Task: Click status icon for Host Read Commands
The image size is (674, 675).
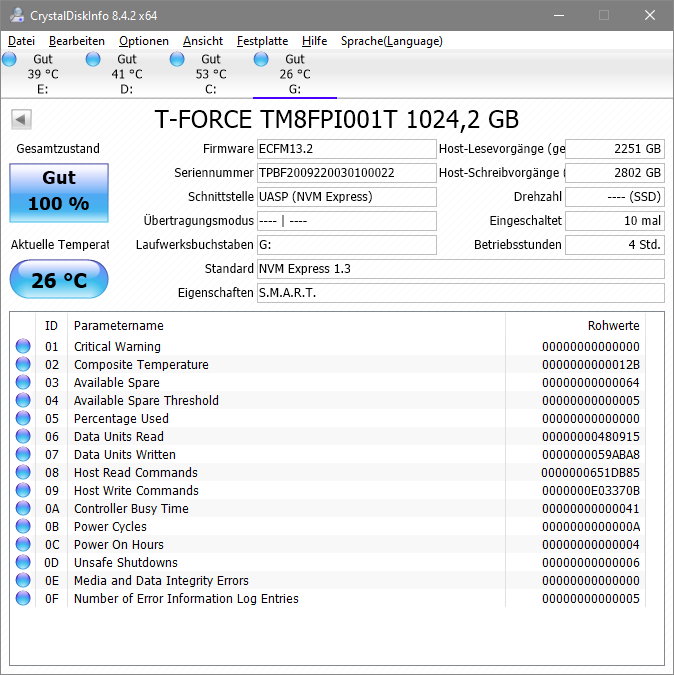Action: 23,472
